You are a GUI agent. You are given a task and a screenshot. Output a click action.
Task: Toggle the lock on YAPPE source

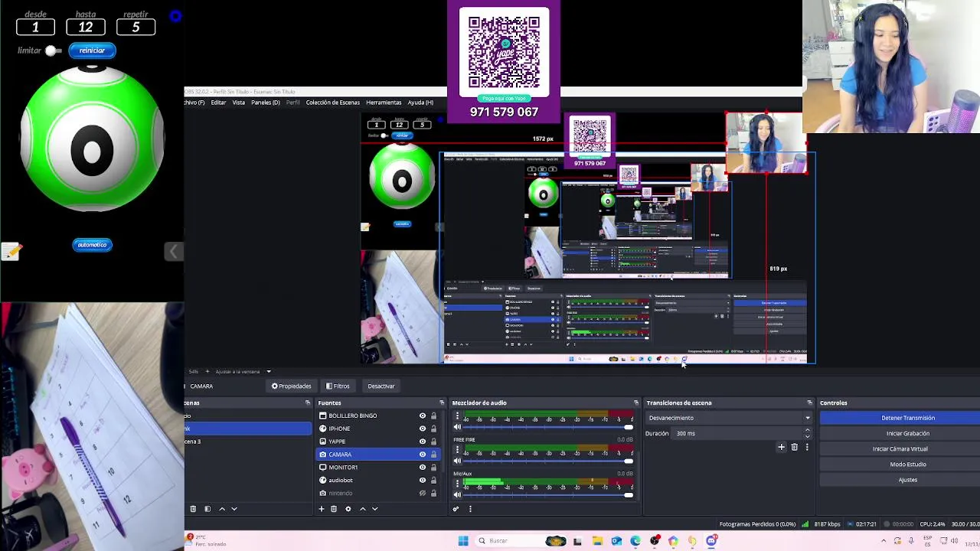tap(433, 442)
